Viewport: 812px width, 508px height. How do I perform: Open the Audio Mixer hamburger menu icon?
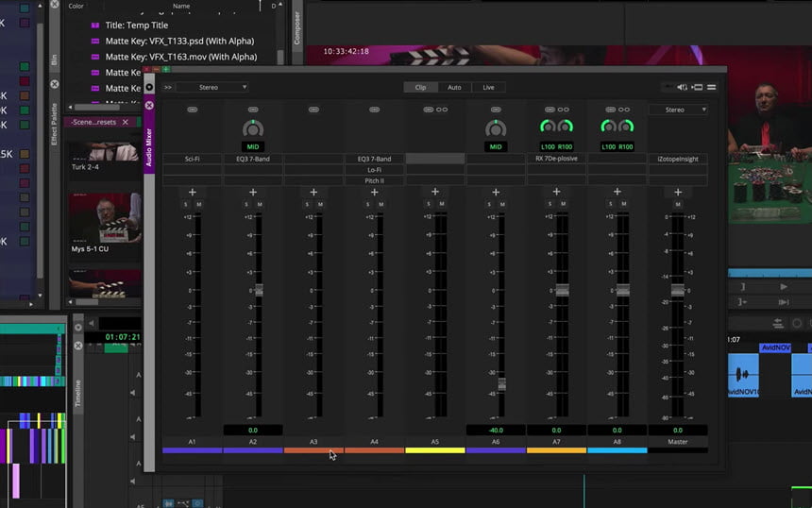click(x=712, y=87)
